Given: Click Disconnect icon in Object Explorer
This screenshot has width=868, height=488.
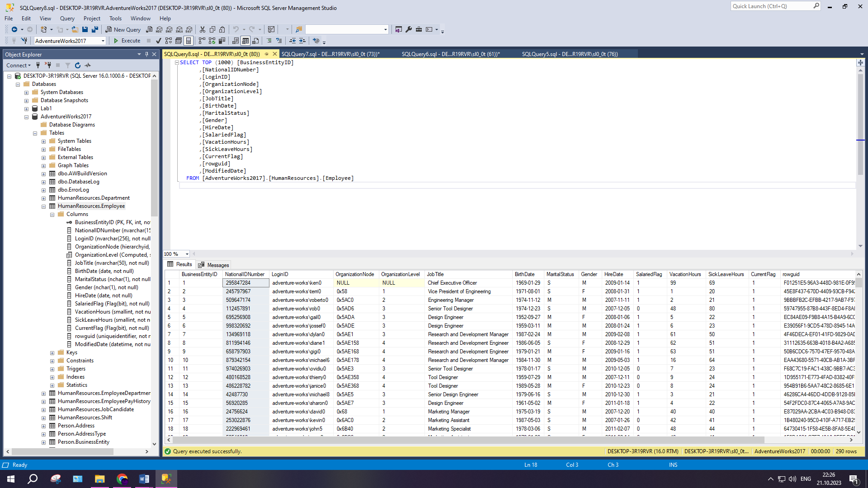Looking at the screenshot, I should 48,66.
